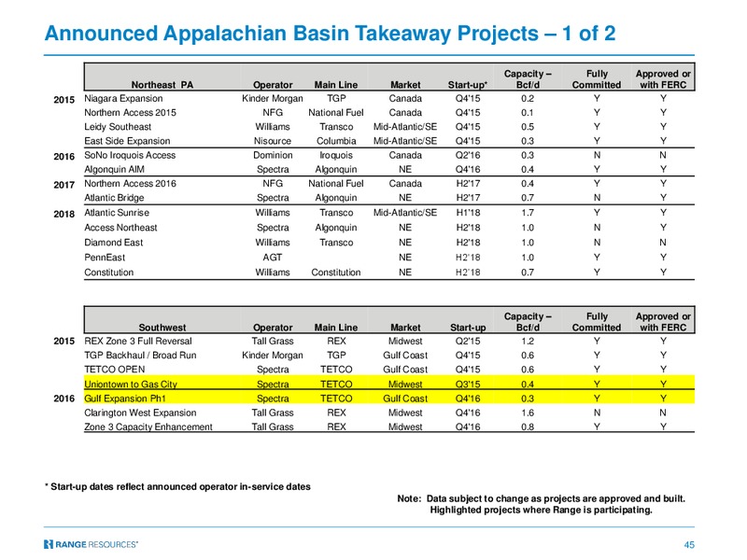Select 'H1'18' start-up for Atlantic Sunrise
The height and width of the screenshot is (560, 747).
(x=468, y=213)
